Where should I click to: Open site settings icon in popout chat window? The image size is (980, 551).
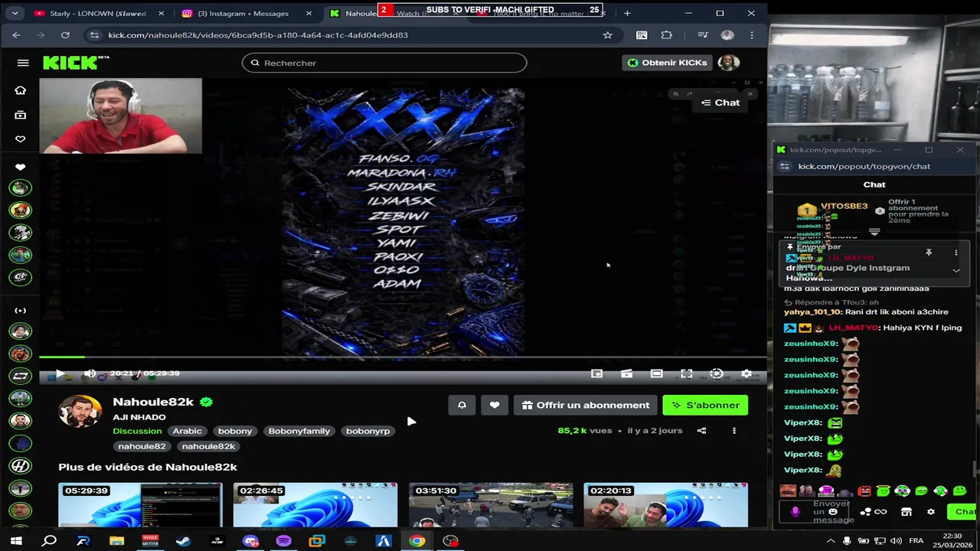pyautogui.click(x=784, y=166)
